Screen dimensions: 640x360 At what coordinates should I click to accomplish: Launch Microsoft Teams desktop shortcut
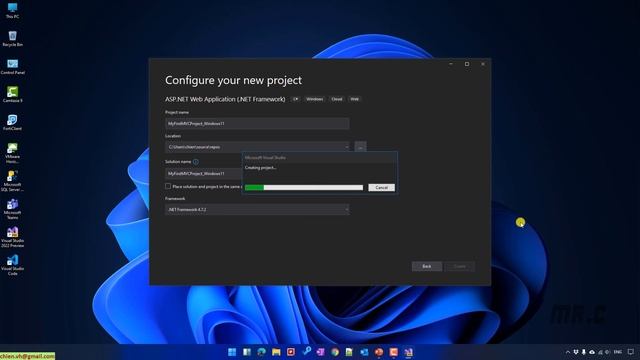12,209
